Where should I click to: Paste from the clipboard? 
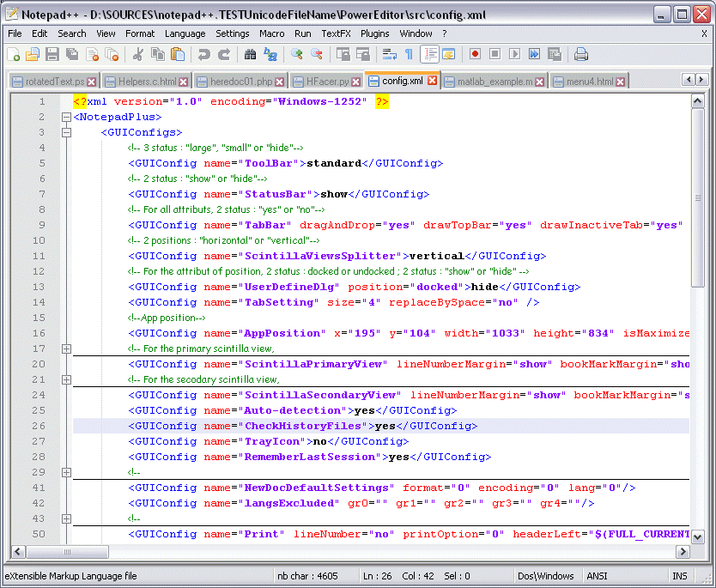click(x=176, y=53)
